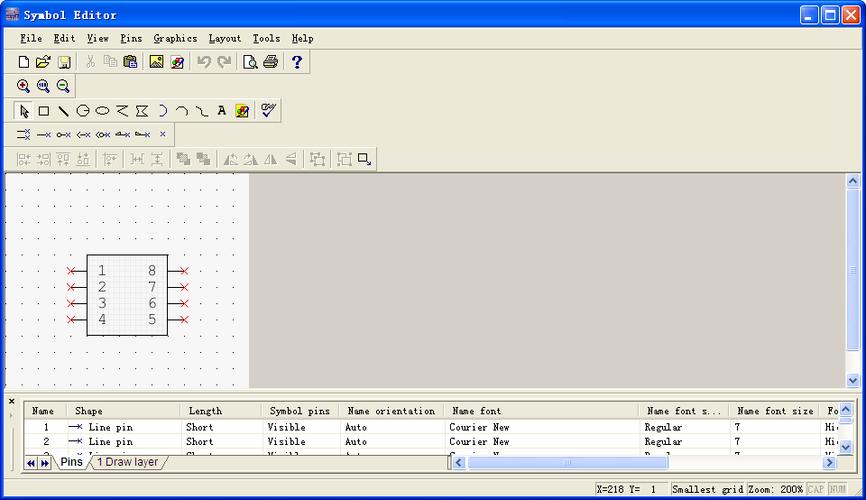Screen dimensions: 866x500
Task: Click the check symbol checkmark icon
Action: click(x=268, y=110)
